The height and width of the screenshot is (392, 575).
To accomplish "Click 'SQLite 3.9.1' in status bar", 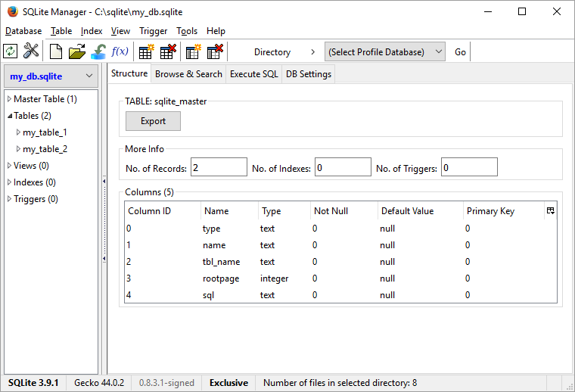I will [x=33, y=383].
